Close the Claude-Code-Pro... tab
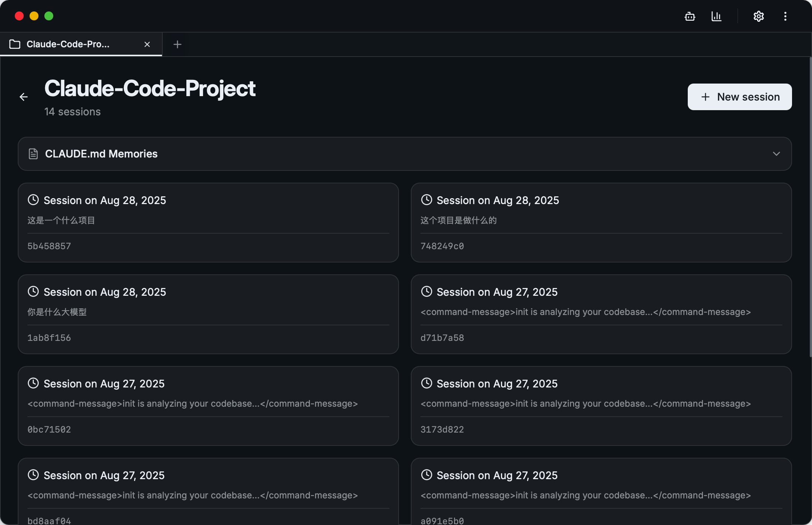The image size is (812, 525). [147, 44]
